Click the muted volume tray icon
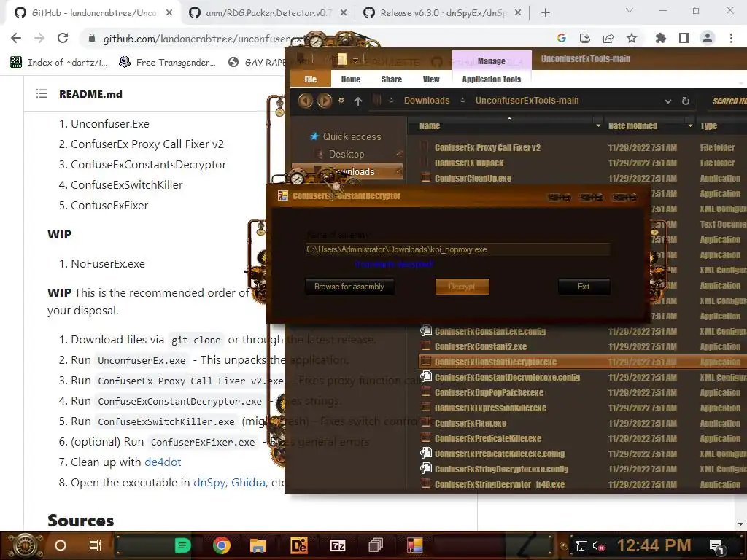Viewport: 747px width, 560px height. 598,545
